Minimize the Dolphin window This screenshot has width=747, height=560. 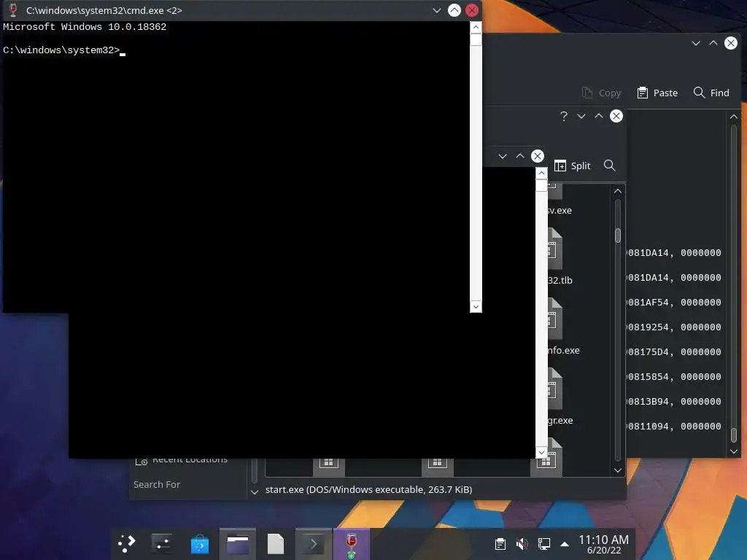(581, 116)
